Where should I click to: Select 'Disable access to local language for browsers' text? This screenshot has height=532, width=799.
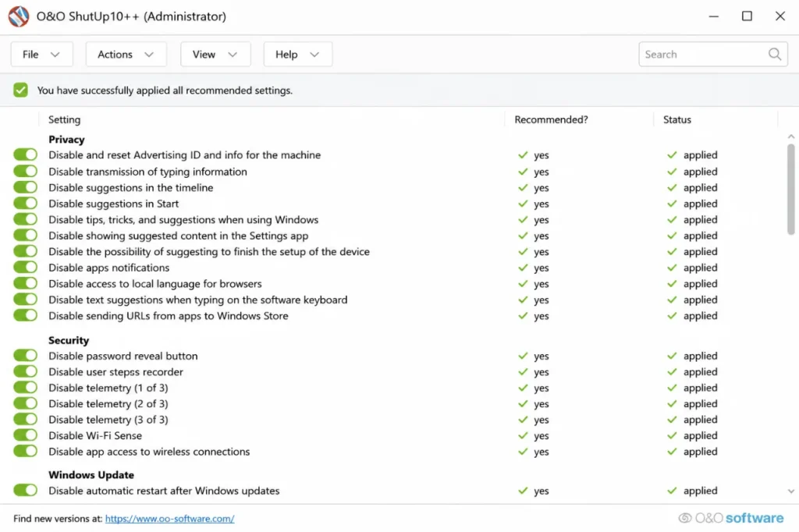tap(155, 284)
